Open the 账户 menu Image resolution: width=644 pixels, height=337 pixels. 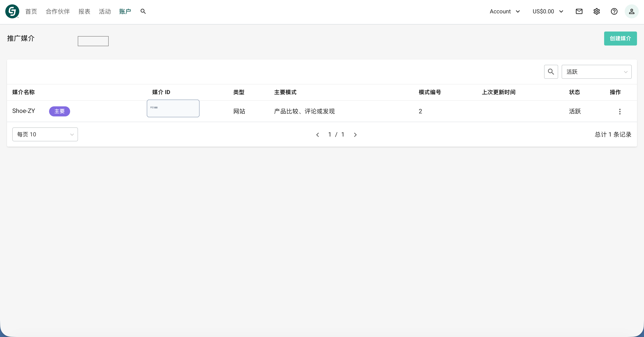click(x=125, y=12)
